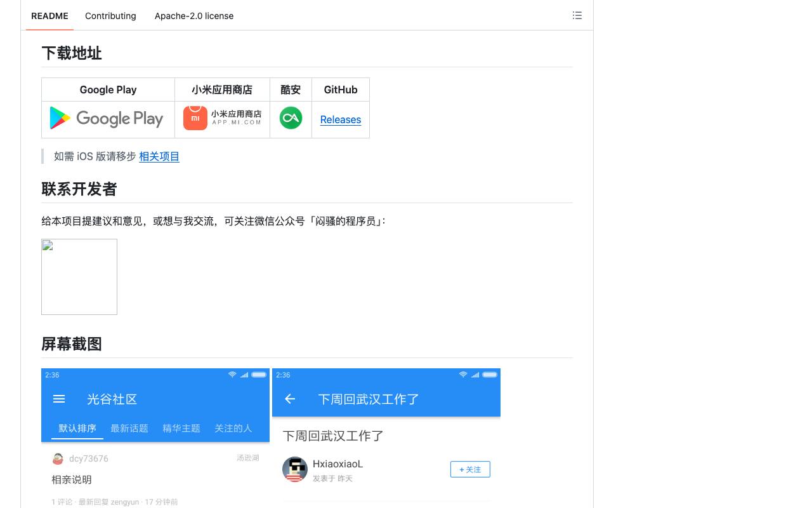This screenshot has height=508, width=812.
Task: Open the Xiaomi app store badge
Action: tap(223, 118)
